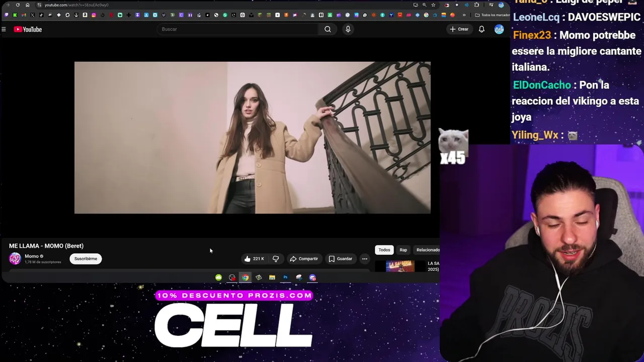
Task: Open the Gmail bookmark
Action: coord(24,15)
